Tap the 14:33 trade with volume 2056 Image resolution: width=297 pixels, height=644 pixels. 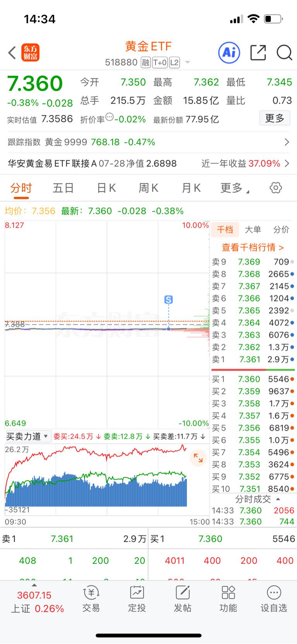point(253,510)
